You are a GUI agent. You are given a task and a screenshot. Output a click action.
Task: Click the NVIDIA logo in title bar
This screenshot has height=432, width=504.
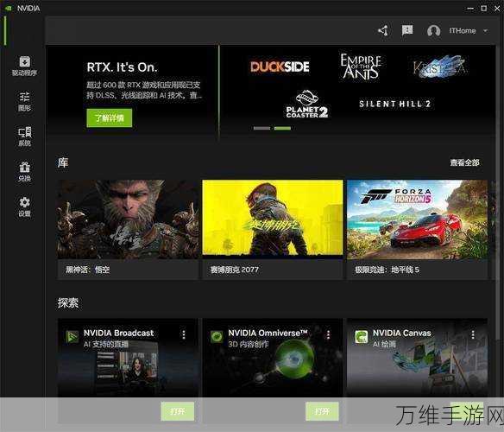point(9,8)
